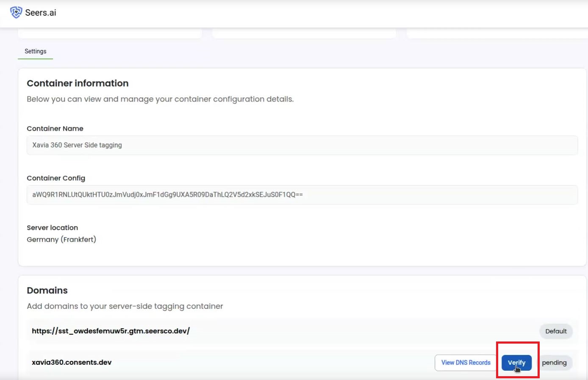
Task: Click the Default badge on seersco.dev domain
Action: pyautogui.click(x=556, y=331)
